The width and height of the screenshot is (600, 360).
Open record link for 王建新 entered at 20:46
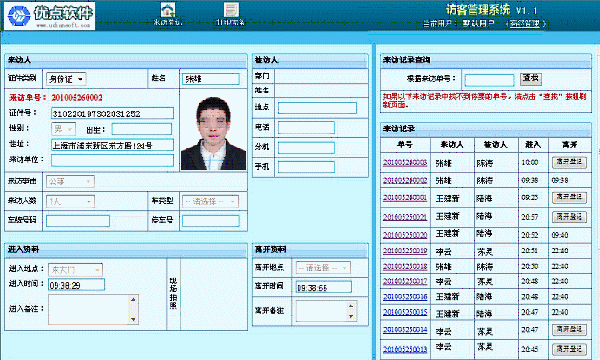[x=405, y=296]
